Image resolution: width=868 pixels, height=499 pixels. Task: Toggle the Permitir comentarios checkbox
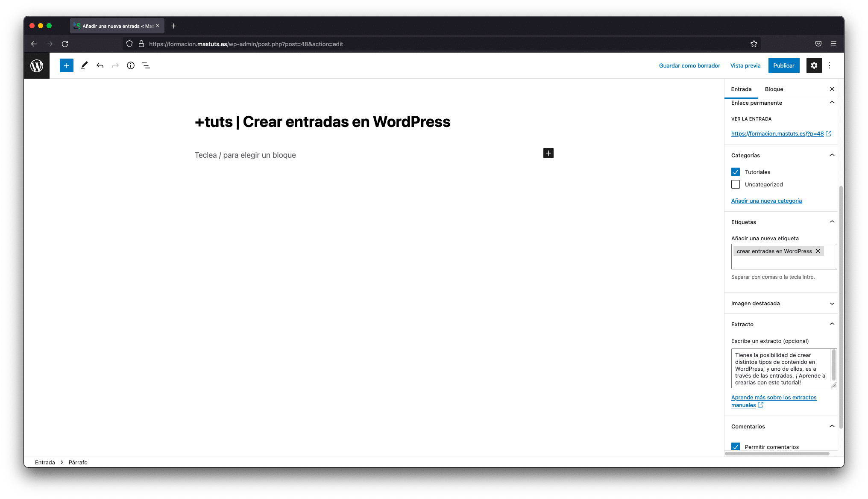pyautogui.click(x=736, y=446)
